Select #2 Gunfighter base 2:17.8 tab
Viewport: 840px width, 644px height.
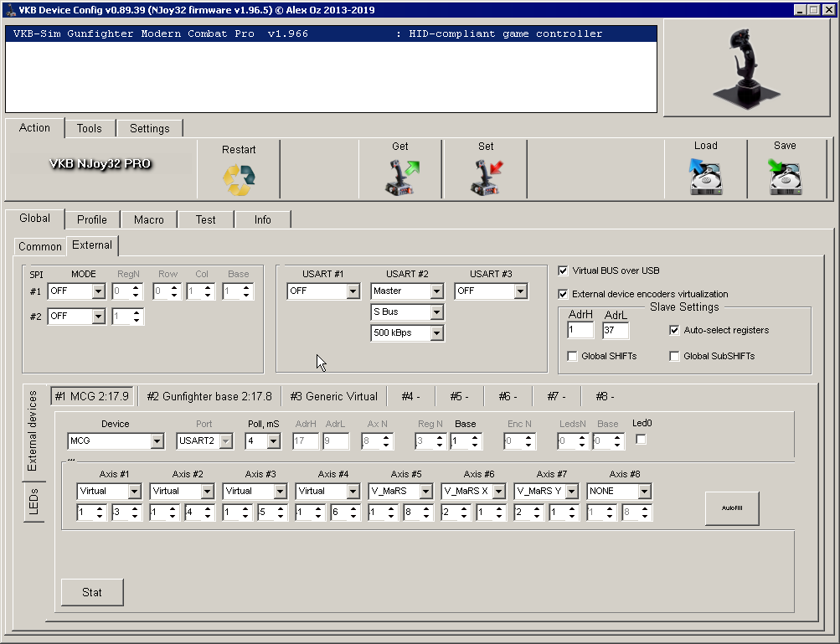point(209,396)
